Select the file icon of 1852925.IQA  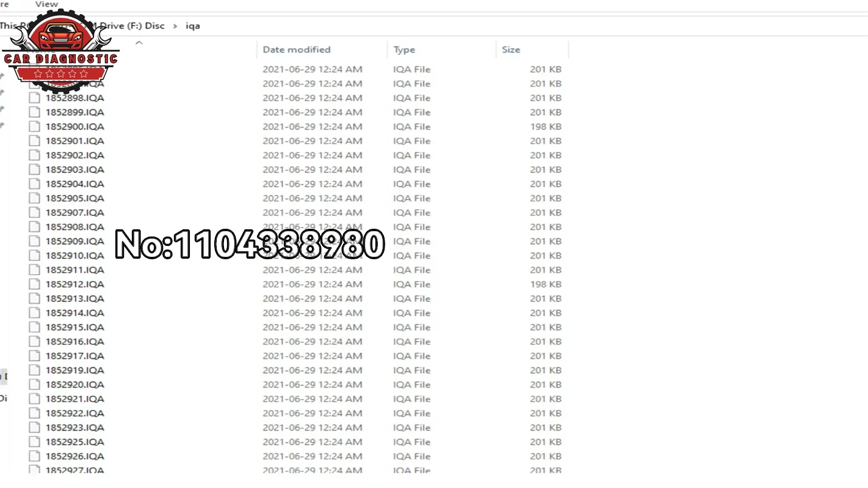(34, 442)
